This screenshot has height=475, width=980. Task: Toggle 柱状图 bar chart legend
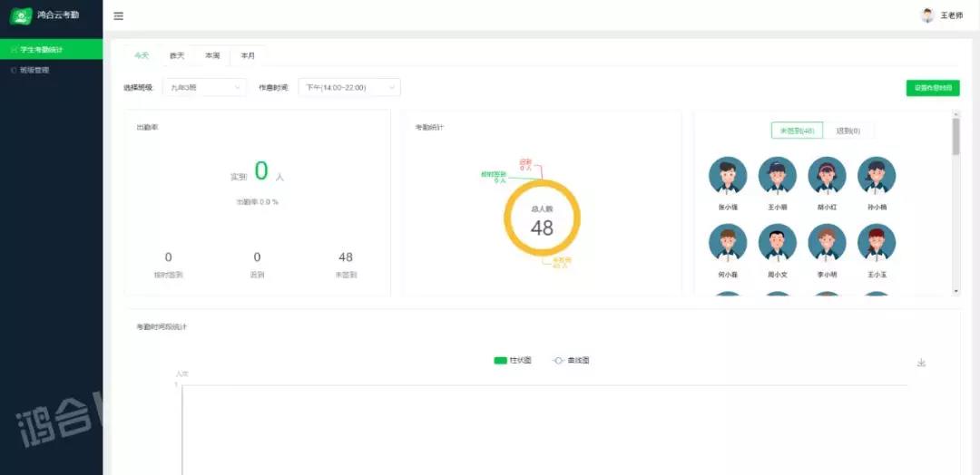[513, 361]
